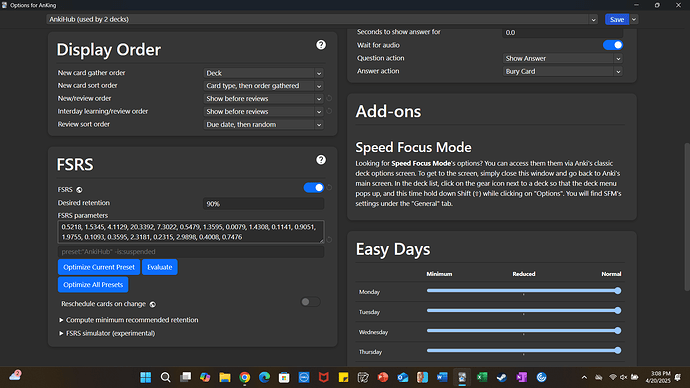This screenshot has height=388, width=690.
Task: Open the arrow menu beside Save
Action: (634, 19)
